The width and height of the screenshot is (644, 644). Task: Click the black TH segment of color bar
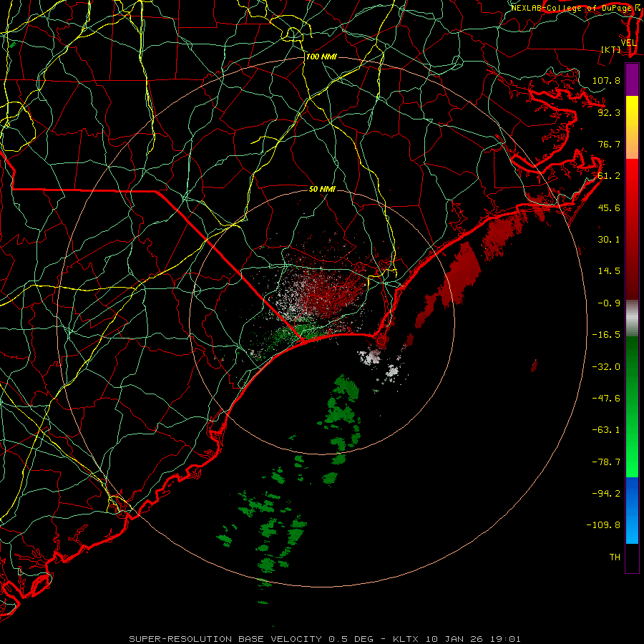[x=632, y=558]
